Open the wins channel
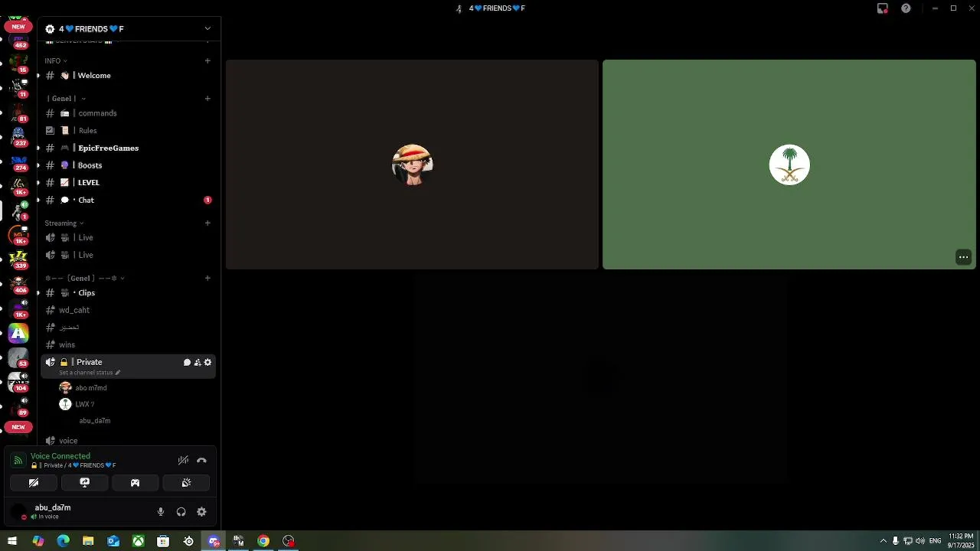The height and width of the screenshot is (551, 980). coord(128,345)
